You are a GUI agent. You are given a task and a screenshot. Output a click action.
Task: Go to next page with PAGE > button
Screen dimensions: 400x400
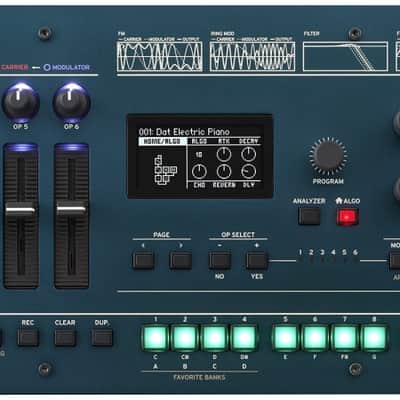coord(180,260)
